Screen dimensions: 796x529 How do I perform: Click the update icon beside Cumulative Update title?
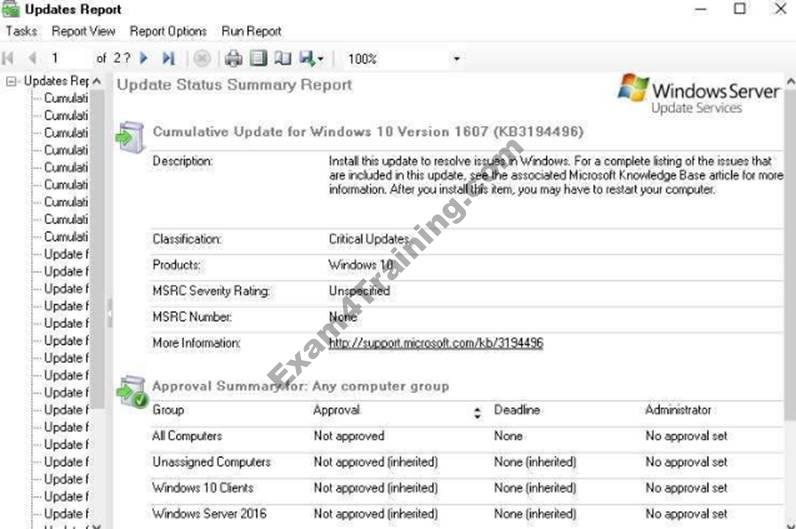click(x=130, y=137)
